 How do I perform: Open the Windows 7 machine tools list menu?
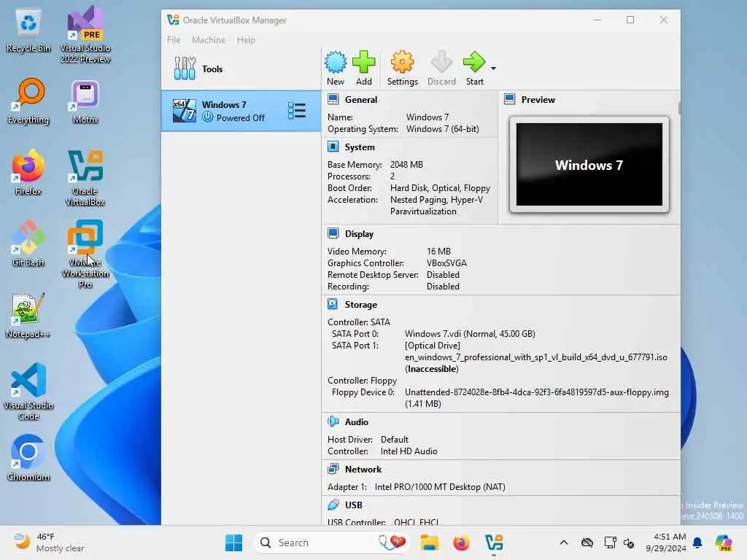tap(297, 111)
